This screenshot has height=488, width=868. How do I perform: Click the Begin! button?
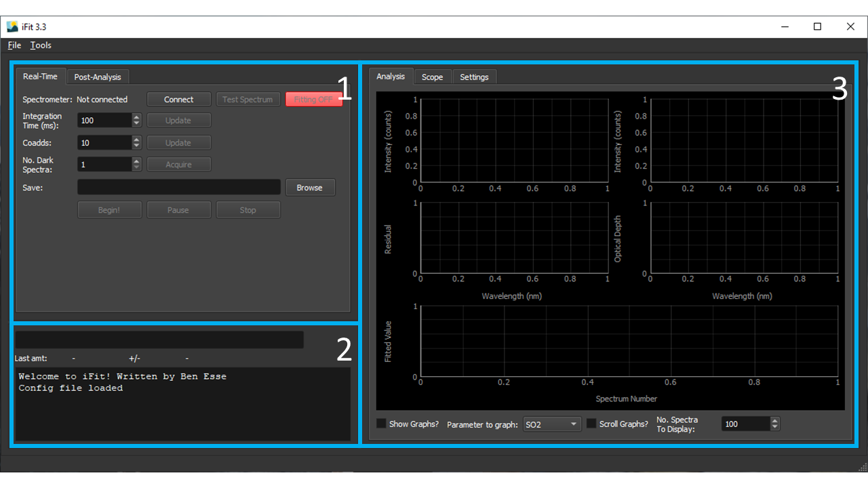[109, 210]
